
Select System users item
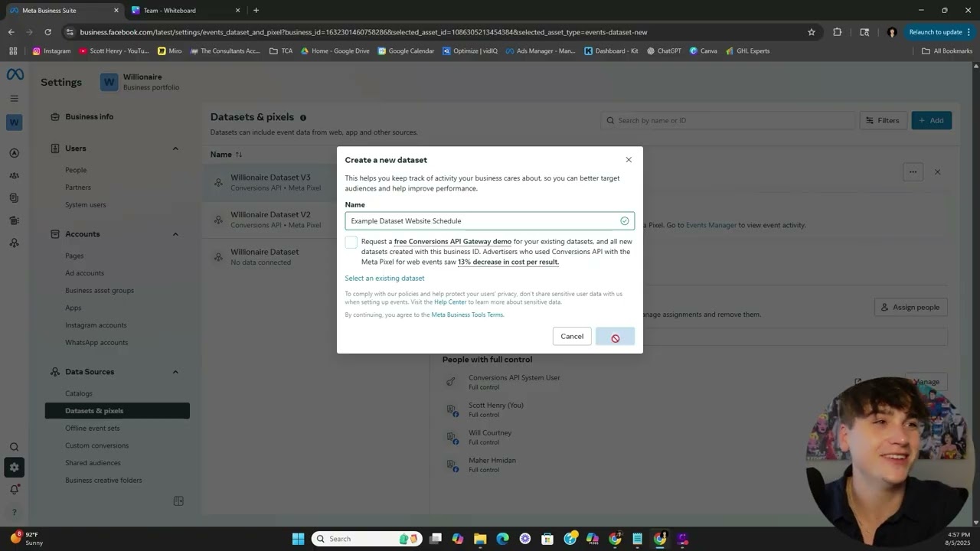tap(86, 204)
